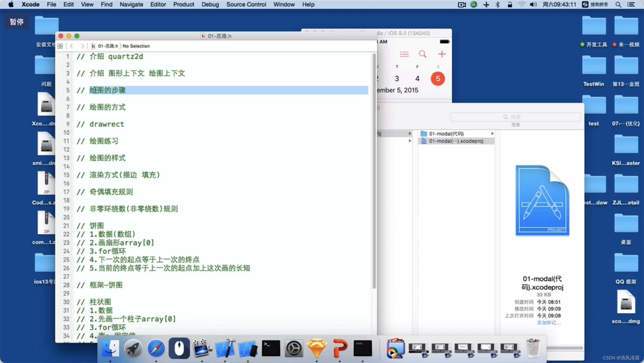The width and height of the screenshot is (644, 363).
Task: Open Terminal from the Dock
Action: [271, 349]
